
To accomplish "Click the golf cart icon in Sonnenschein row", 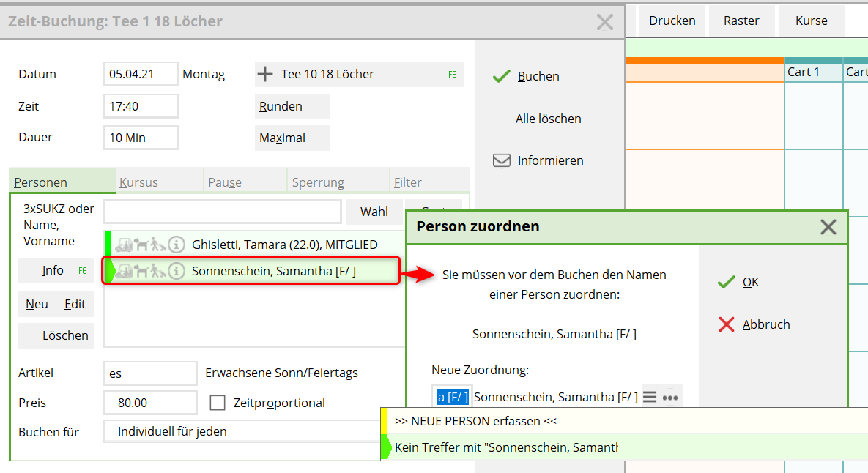I will (124, 270).
